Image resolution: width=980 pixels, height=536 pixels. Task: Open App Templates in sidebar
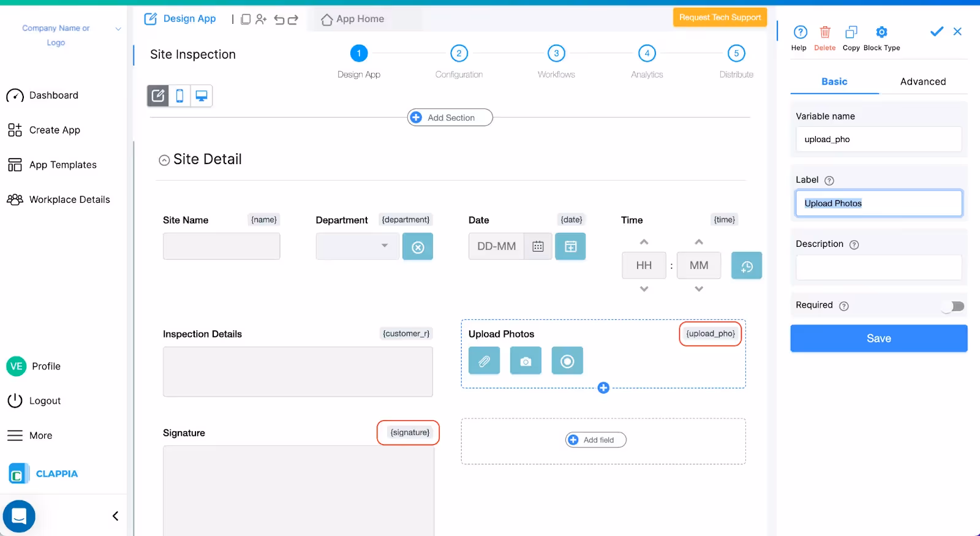[52, 165]
